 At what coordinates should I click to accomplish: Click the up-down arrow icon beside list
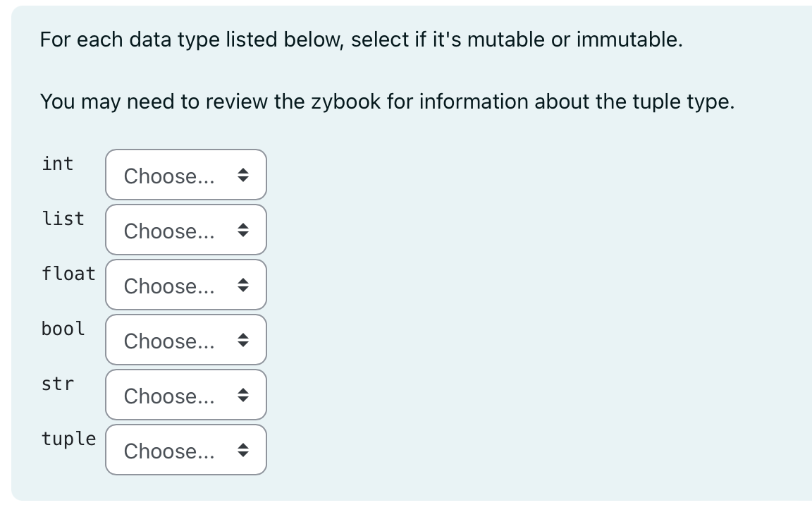click(242, 231)
